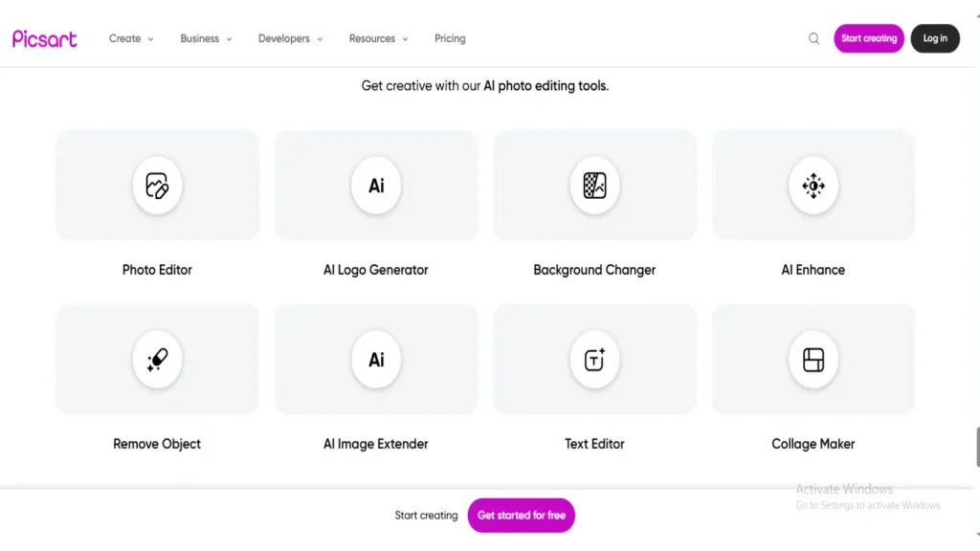Select the AI Image Extender icon
980x551 pixels.
click(x=376, y=360)
